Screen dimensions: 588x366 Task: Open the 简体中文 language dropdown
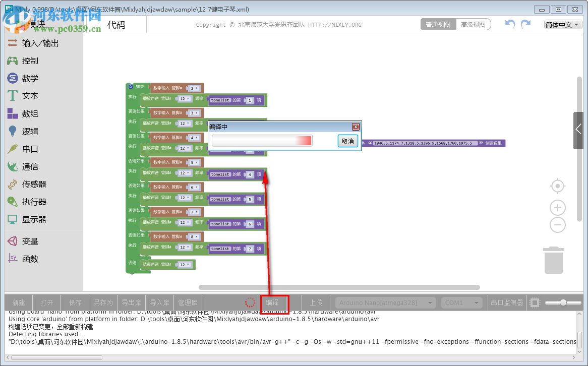tap(561, 24)
